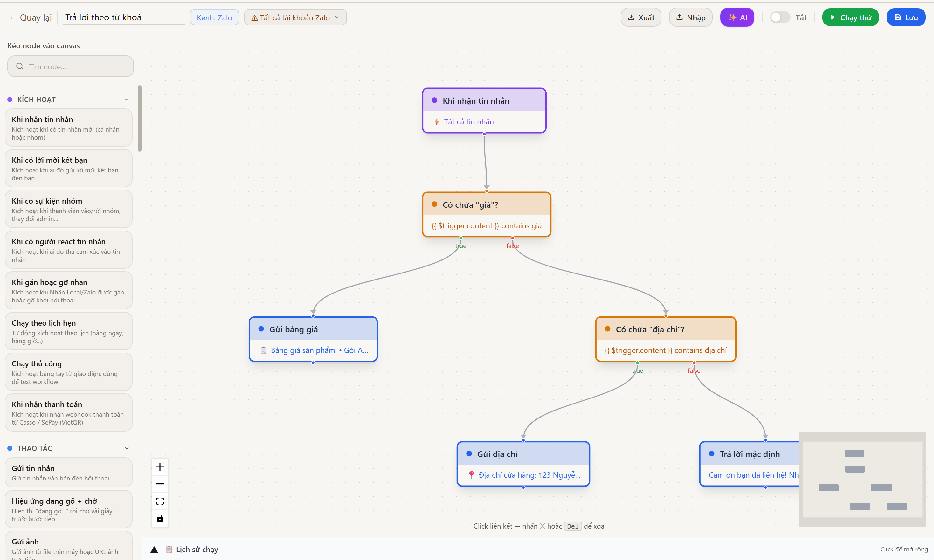The width and height of the screenshot is (934, 560).
Task: Select the Chạy thủ công node
Action: pos(69,372)
